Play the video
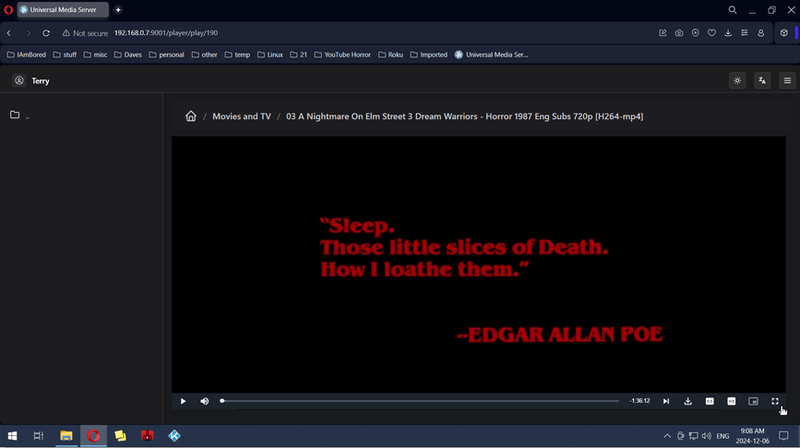Image resolution: width=800 pixels, height=448 pixels. pos(183,401)
